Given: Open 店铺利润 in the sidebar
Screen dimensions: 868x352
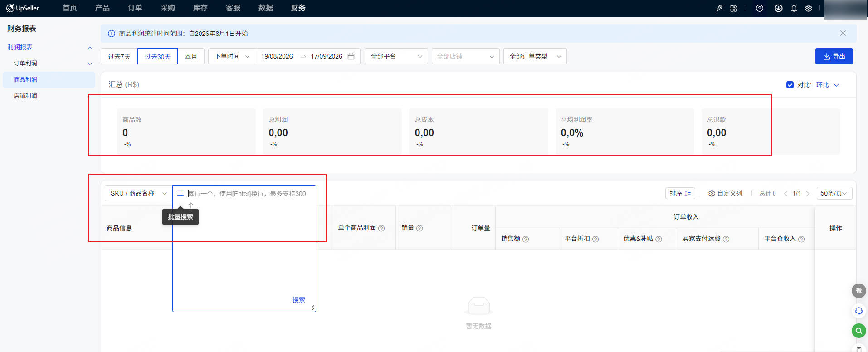Looking at the screenshot, I should (25, 96).
